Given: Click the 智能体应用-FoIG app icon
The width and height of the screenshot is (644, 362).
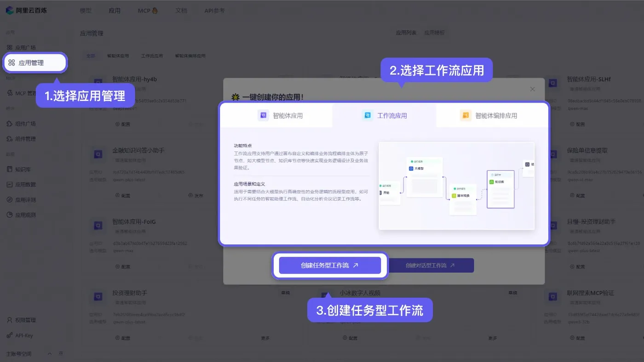Looking at the screenshot, I should click(x=98, y=226).
